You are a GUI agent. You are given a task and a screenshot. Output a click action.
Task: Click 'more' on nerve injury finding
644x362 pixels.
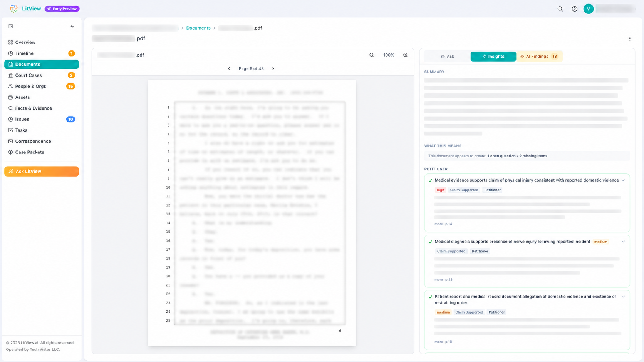point(439,280)
